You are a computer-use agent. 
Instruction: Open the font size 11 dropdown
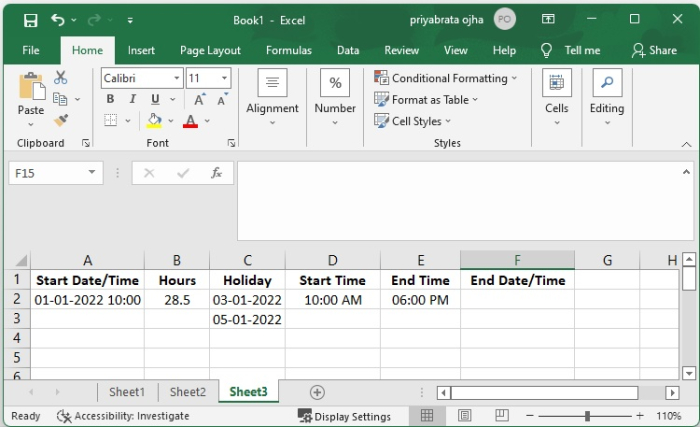tap(224, 78)
